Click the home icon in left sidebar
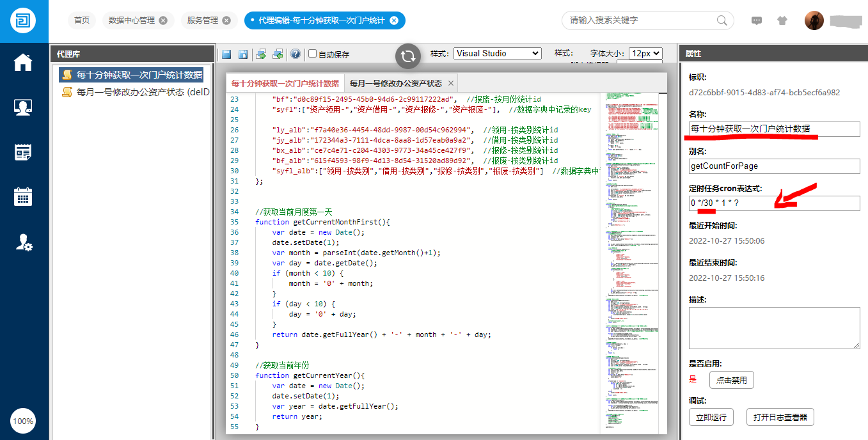This screenshot has height=440, width=868. pyautogui.click(x=23, y=62)
